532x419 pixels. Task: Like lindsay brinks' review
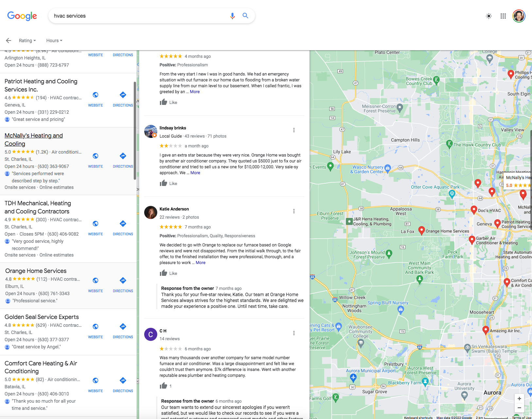coord(168,183)
